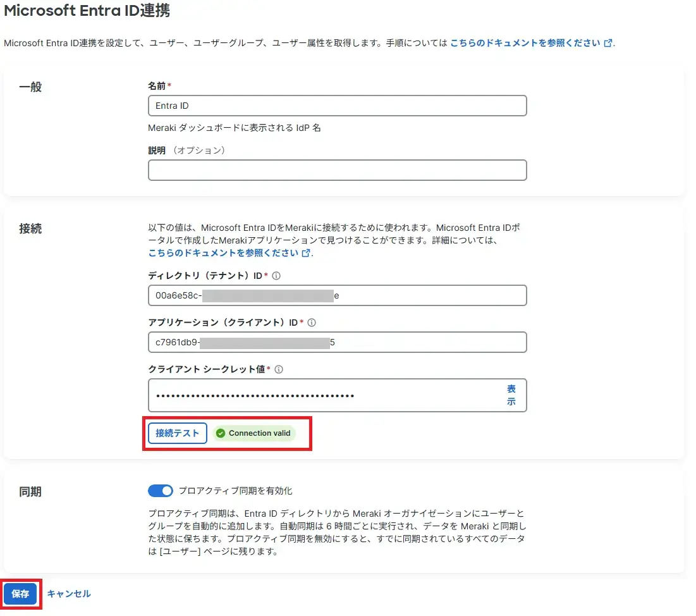This screenshot has width=696, height=616.
Task: Open the top こちらのドキュメントを参照ください link
Action: 525,43
